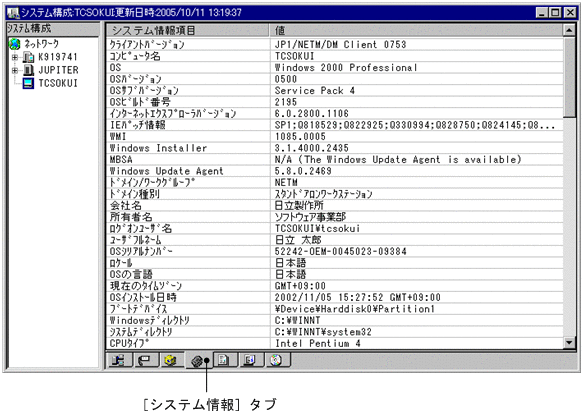Select the Windows Installer row label
The image size is (585, 417).
158,148
